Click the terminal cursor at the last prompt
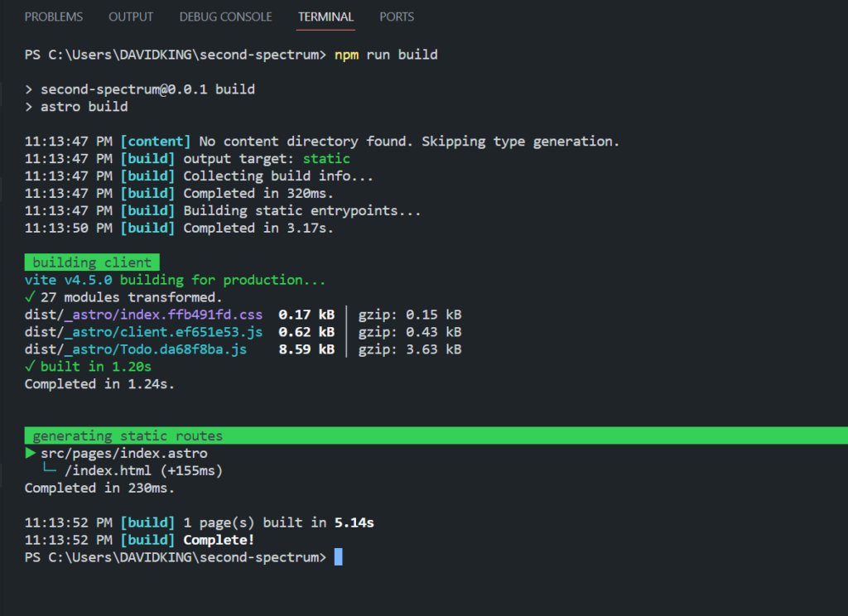 tap(338, 558)
